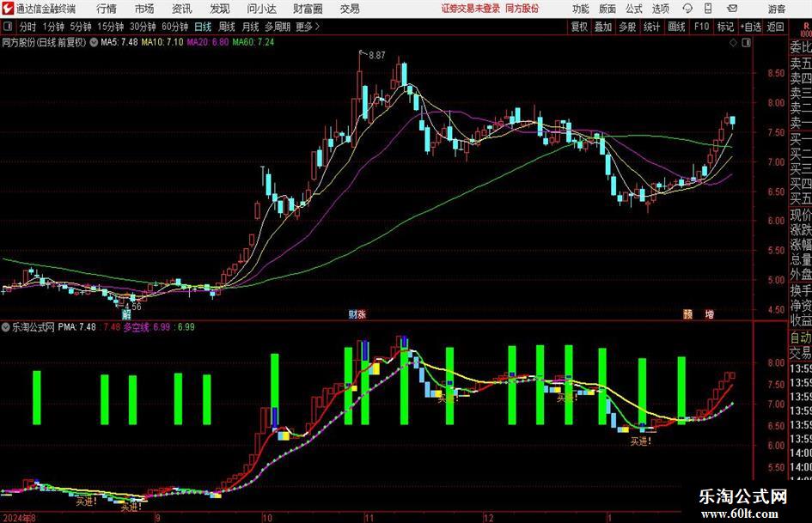Switch to 5分钟 period
This screenshot has height=523, width=812.
[x=81, y=27]
